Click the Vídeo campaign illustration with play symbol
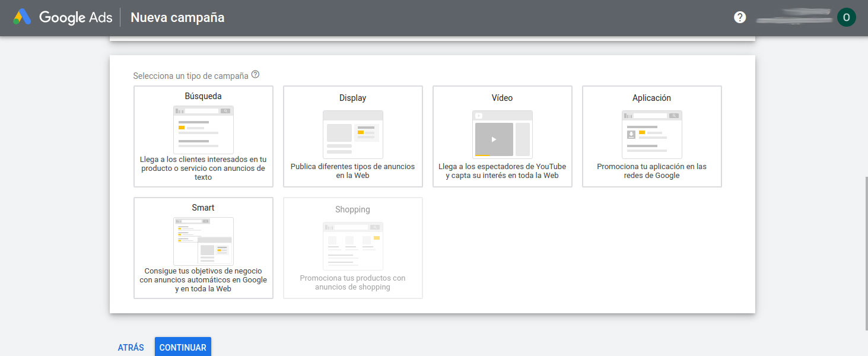Image resolution: width=868 pixels, height=356 pixels. click(503, 134)
